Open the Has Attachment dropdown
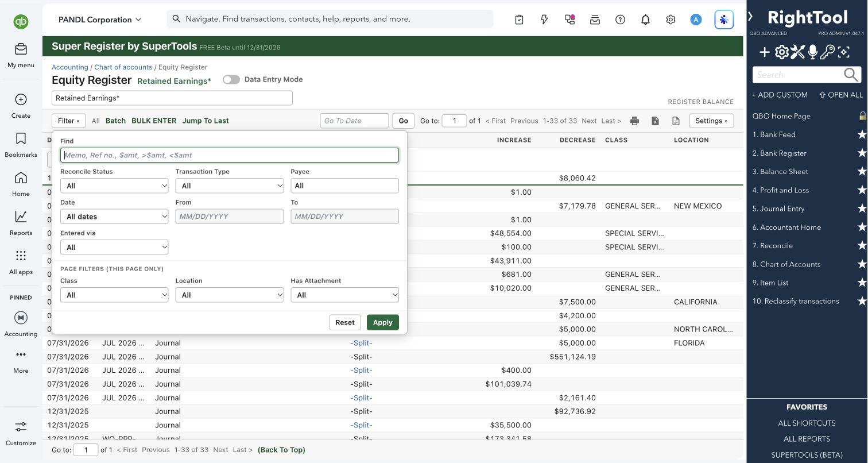Image resolution: width=868 pixels, height=463 pixels. point(345,295)
